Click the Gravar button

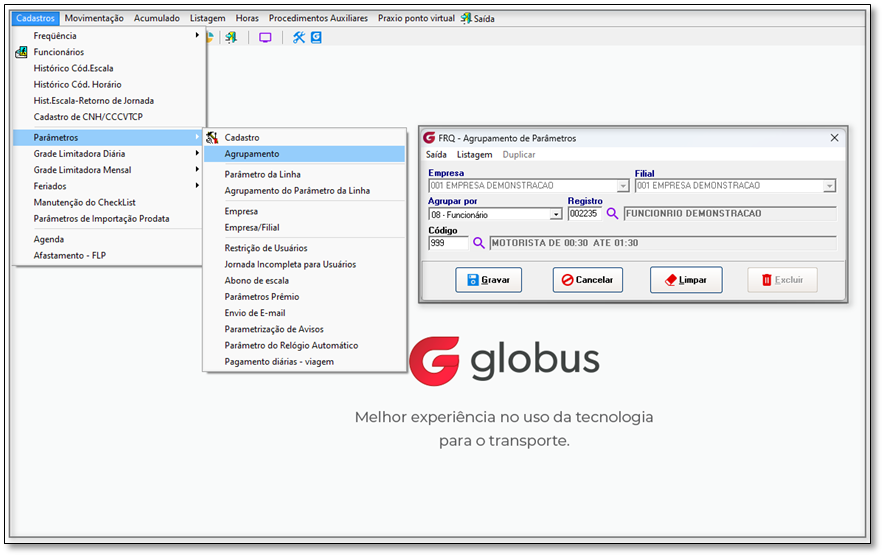[x=489, y=280]
